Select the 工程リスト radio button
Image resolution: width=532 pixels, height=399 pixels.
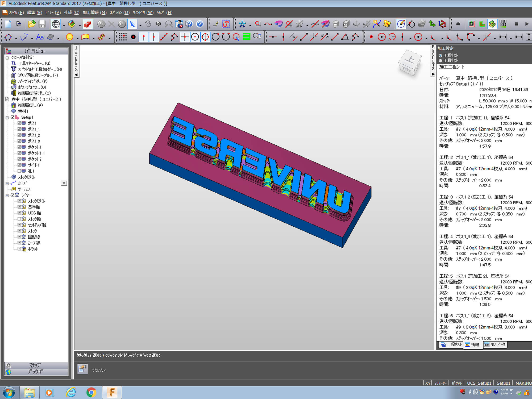pos(440,56)
